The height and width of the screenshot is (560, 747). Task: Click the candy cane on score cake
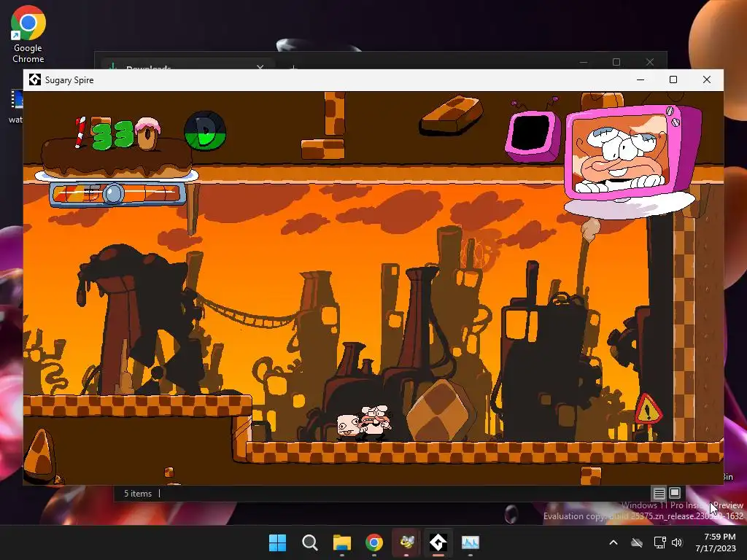click(x=80, y=133)
